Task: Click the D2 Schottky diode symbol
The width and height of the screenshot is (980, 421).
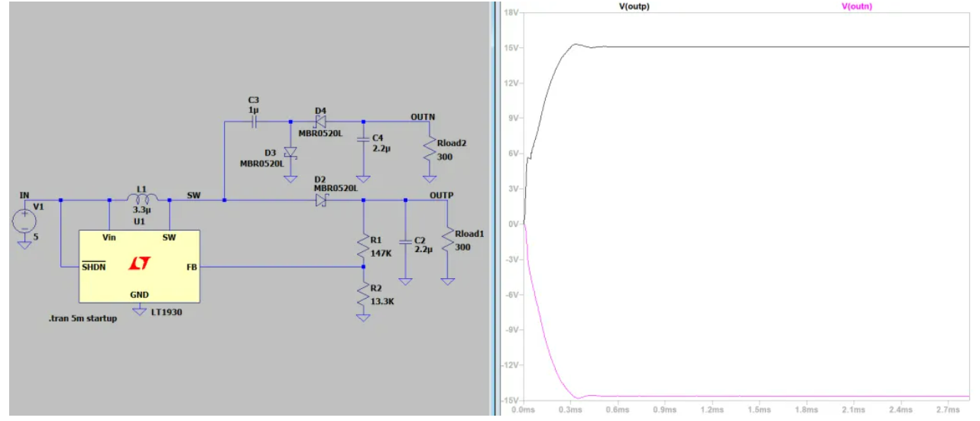Action: tap(321, 200)
